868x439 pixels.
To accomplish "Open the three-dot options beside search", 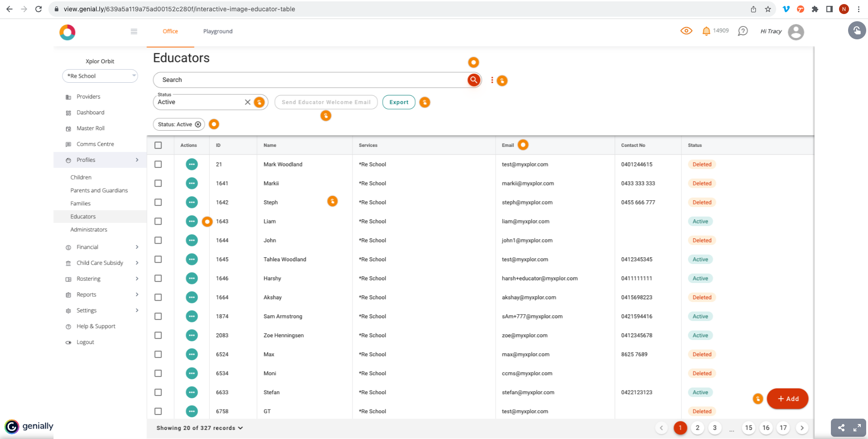I will click(x=492, y=80).
